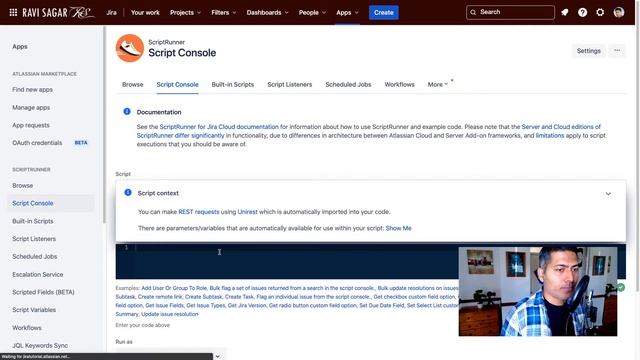
Task: Load the Get Issue Fields example
Action: [x=164, y=305]
